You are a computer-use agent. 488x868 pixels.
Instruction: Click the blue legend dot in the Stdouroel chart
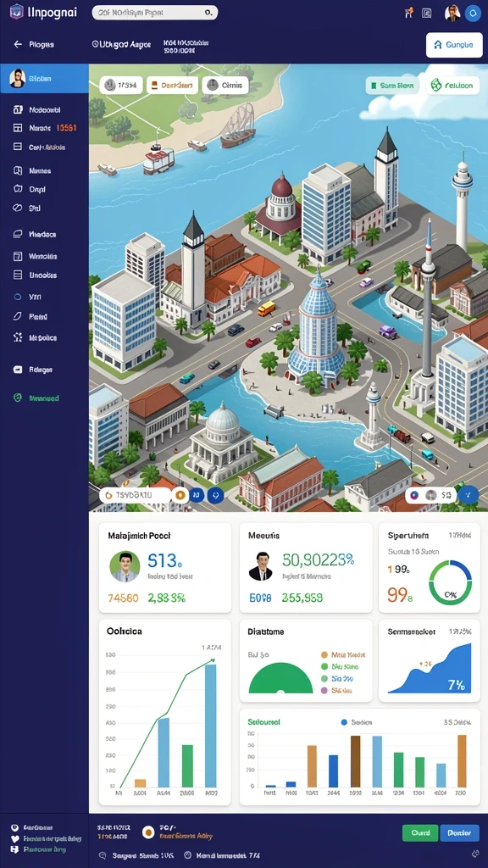coord(344,722)
